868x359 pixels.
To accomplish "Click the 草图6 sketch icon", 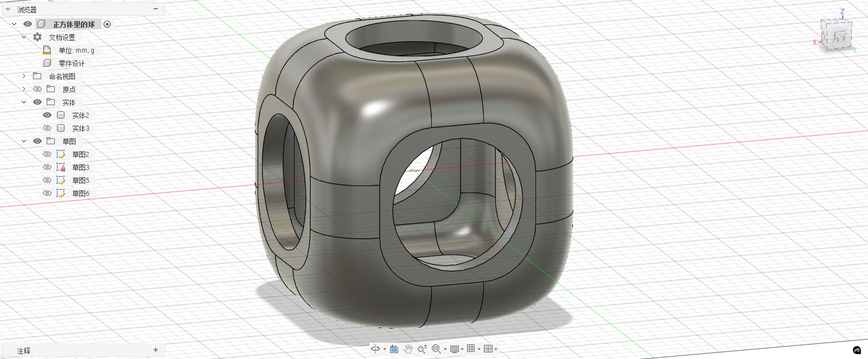I will (61, 193).
